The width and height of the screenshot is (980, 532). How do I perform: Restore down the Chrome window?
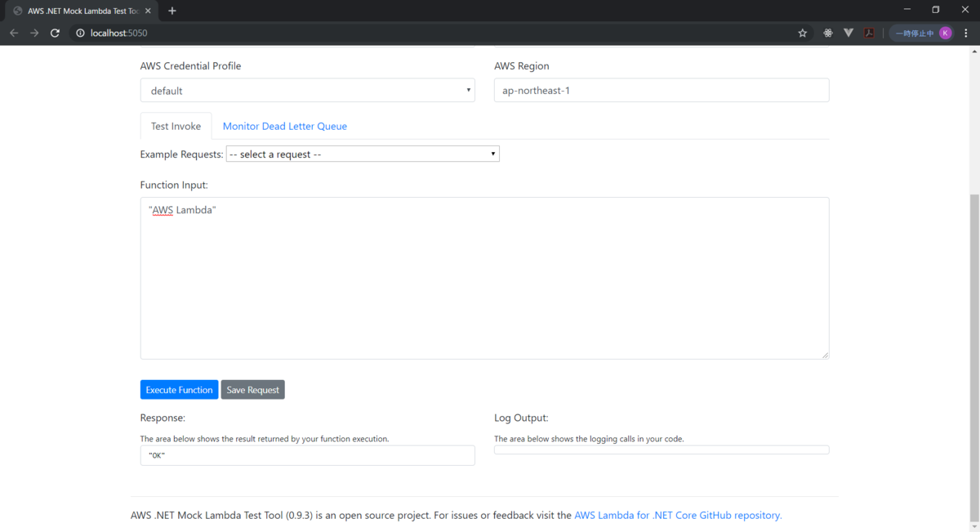[936, 9]
